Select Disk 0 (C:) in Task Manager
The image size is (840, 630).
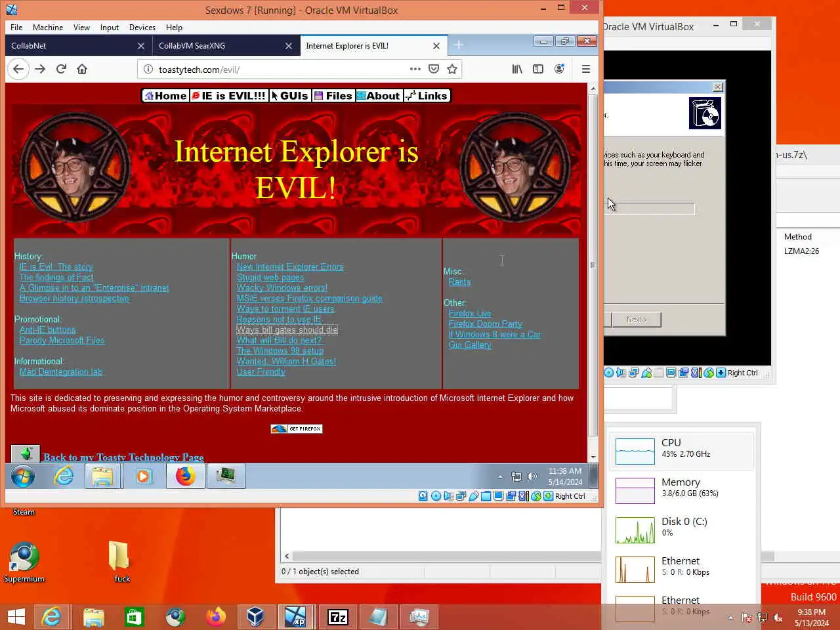(x=682, y=530)
